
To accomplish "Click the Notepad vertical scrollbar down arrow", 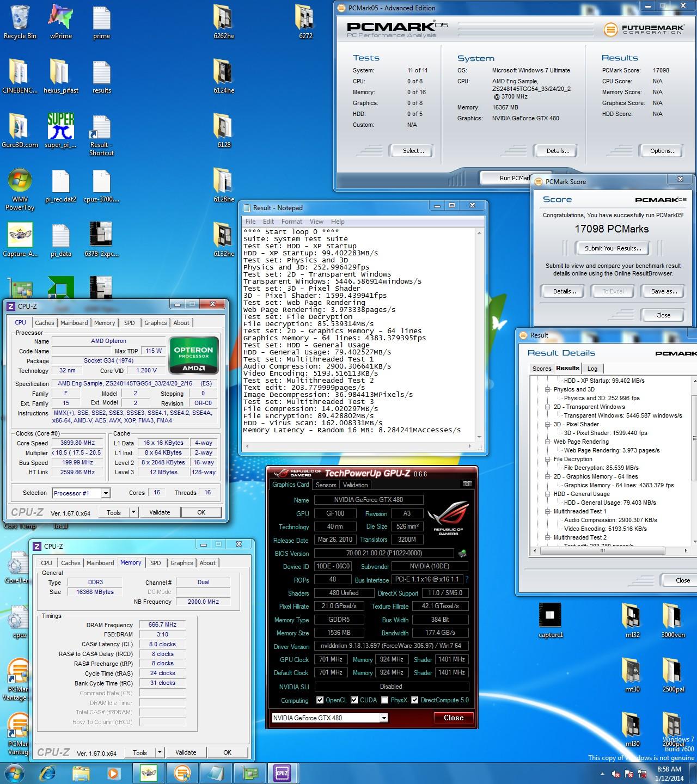I will [x=480, y=437].
